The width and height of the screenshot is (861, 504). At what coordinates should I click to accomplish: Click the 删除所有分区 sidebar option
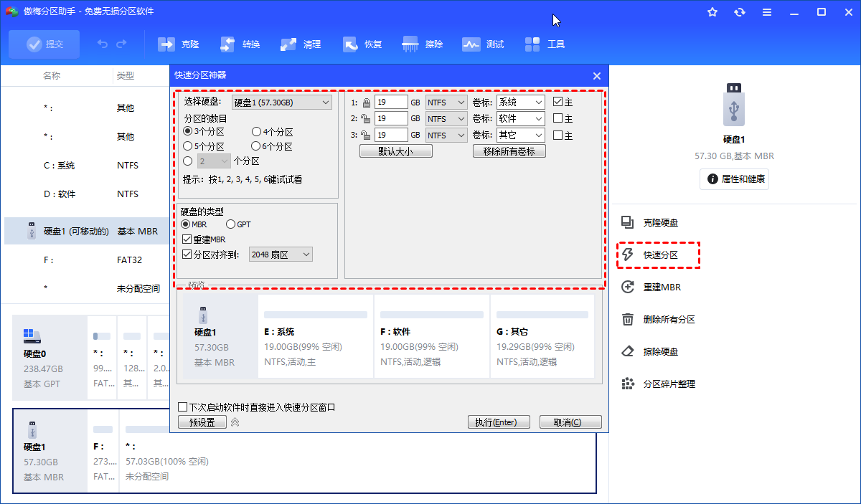[x=658, y=319]
